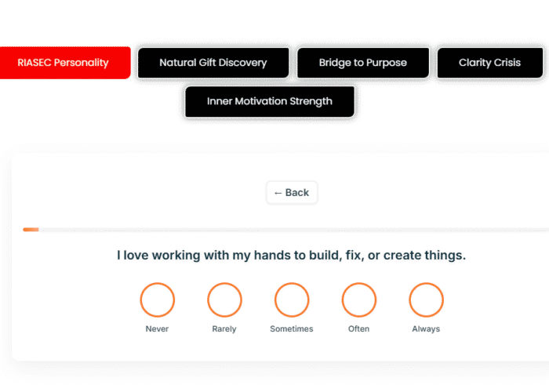Click the "Always" text label

pyautogui.click(x=426, y=329)
